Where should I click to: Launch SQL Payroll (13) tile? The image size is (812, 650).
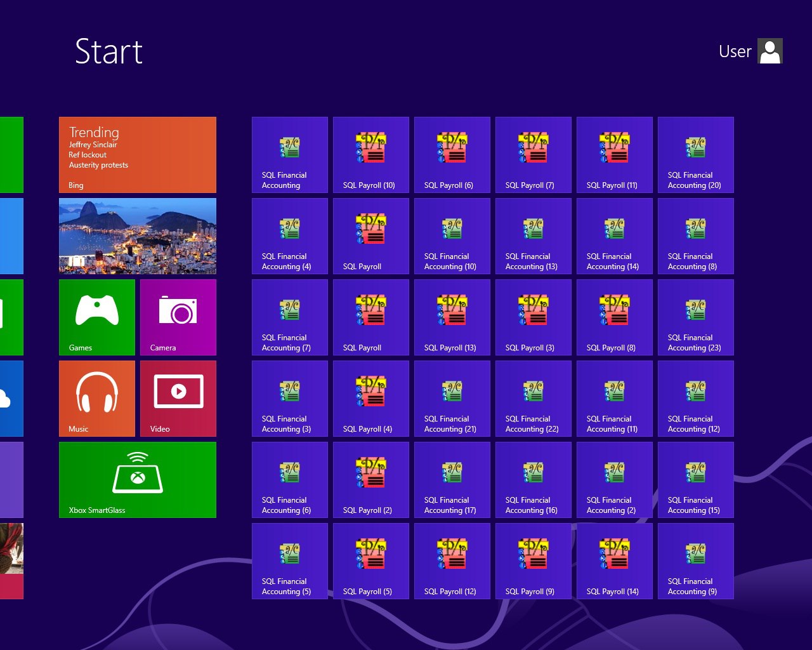pos(452,317)
